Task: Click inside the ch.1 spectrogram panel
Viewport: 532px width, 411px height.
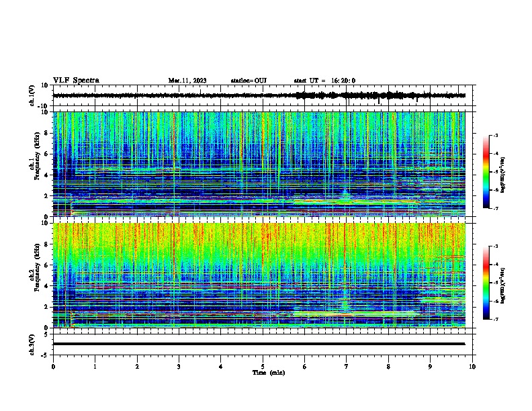Action: (259, 164)
